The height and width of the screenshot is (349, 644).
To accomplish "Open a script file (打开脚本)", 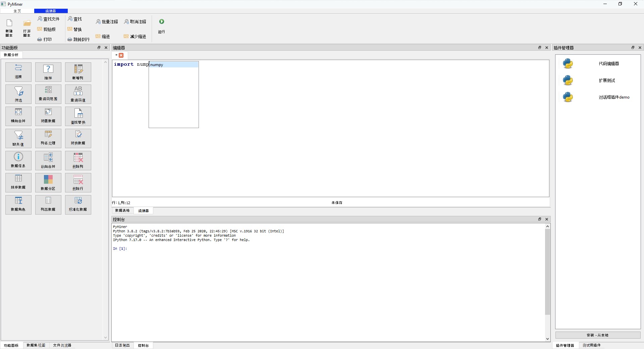I will [27, 28].
